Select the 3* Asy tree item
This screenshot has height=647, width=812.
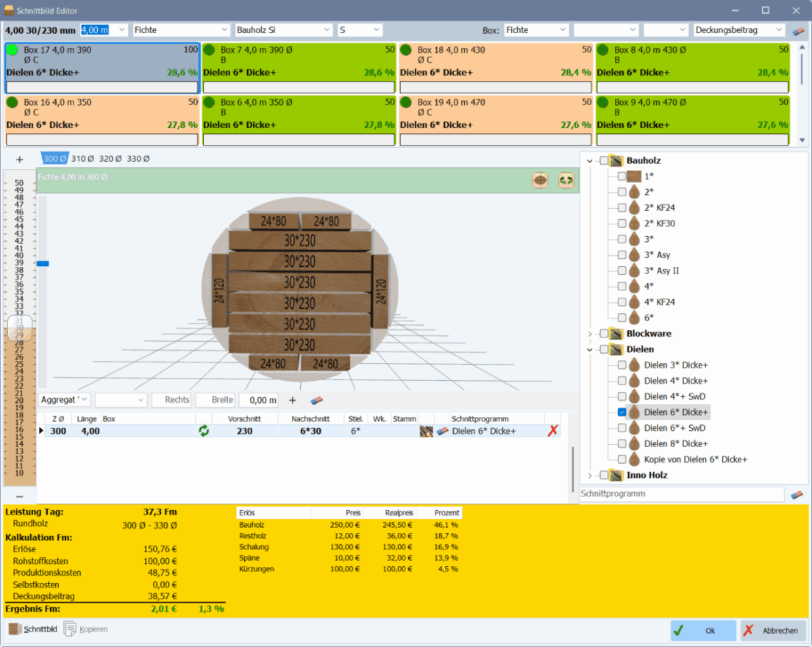[x=657, y=255]
